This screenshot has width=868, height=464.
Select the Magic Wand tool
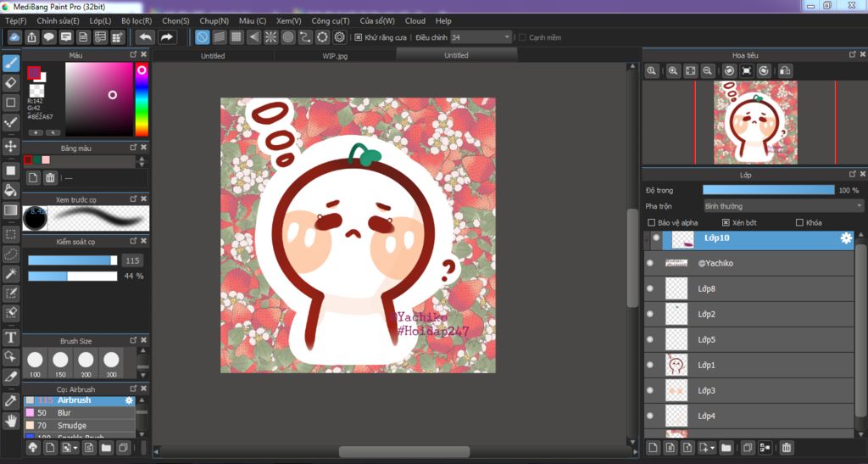point(10,273)
